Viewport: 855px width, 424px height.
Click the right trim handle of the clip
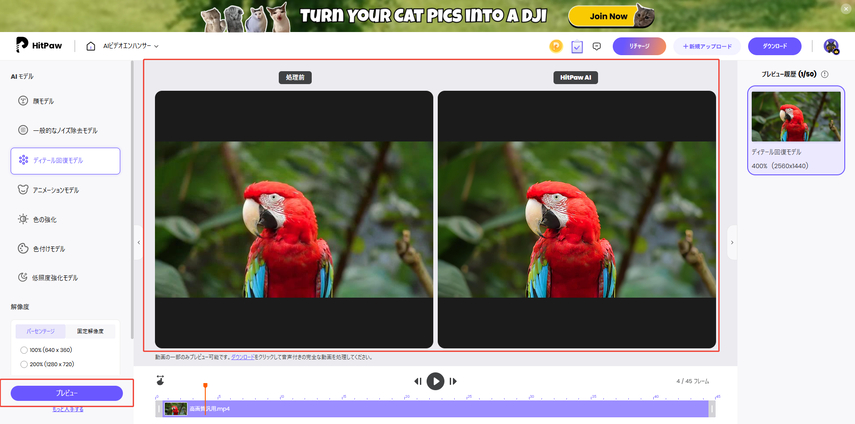(x=712, y=409)
